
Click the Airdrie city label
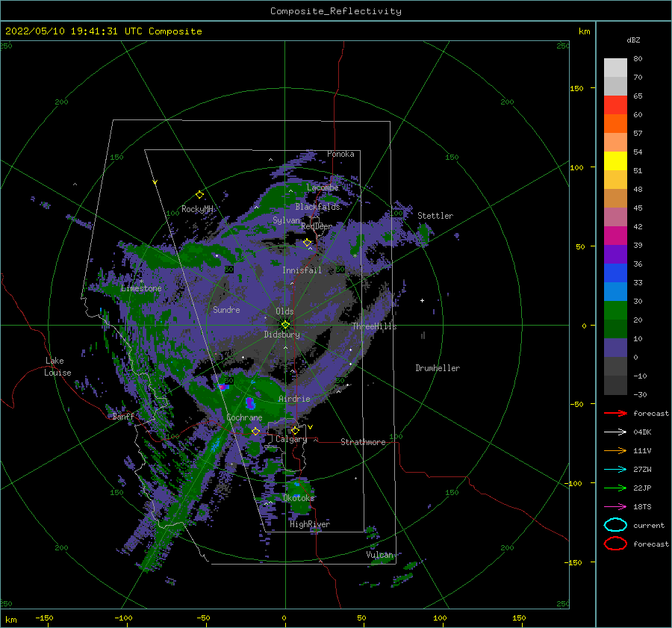point(294,399)
